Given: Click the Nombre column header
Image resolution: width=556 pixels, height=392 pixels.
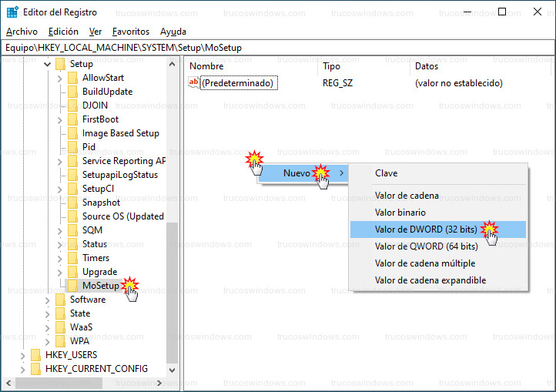Looking at the screenshot, I should [x=206, y=66].
